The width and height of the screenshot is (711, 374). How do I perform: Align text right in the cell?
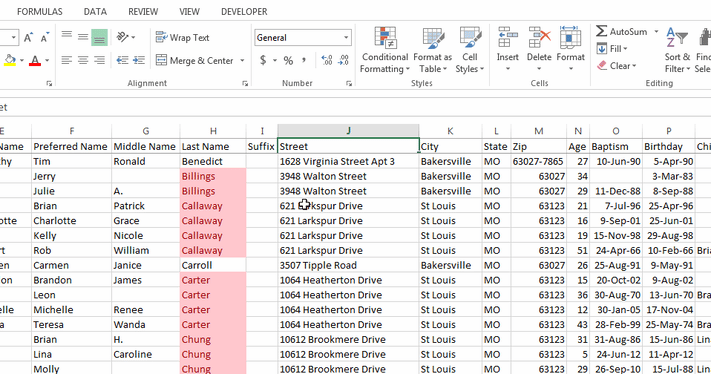99,60
